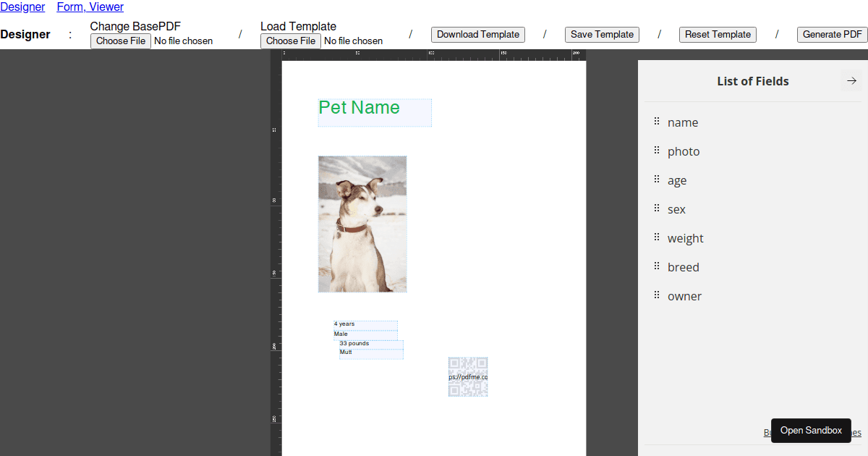This screenshot has width=868, height=456.
Task: Choose File for Change BasePDF
Action: click(121, 41)
